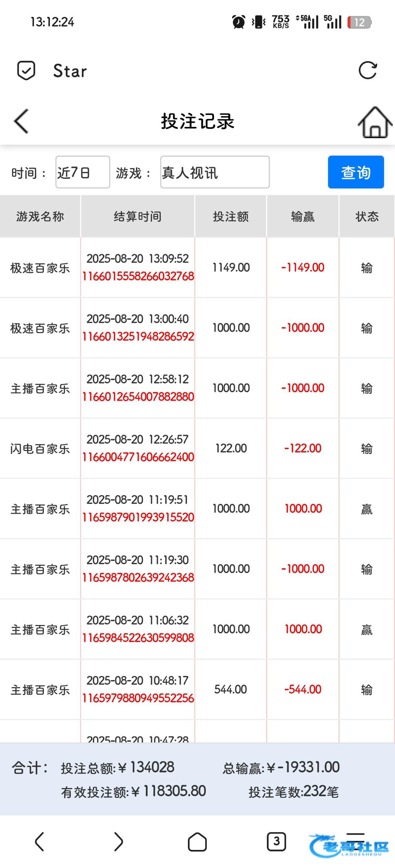Tap the shield security icon beside Star
This screenshot has width=395, height=868.
click(26, 70)
